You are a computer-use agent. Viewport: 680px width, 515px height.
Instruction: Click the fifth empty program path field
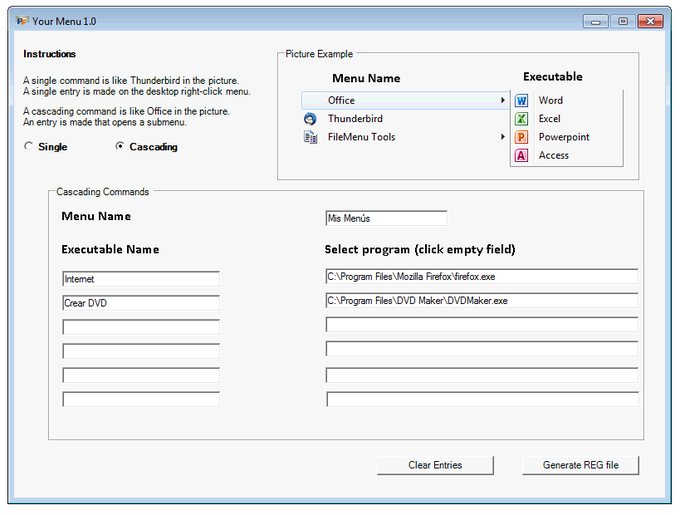(482, 375)
